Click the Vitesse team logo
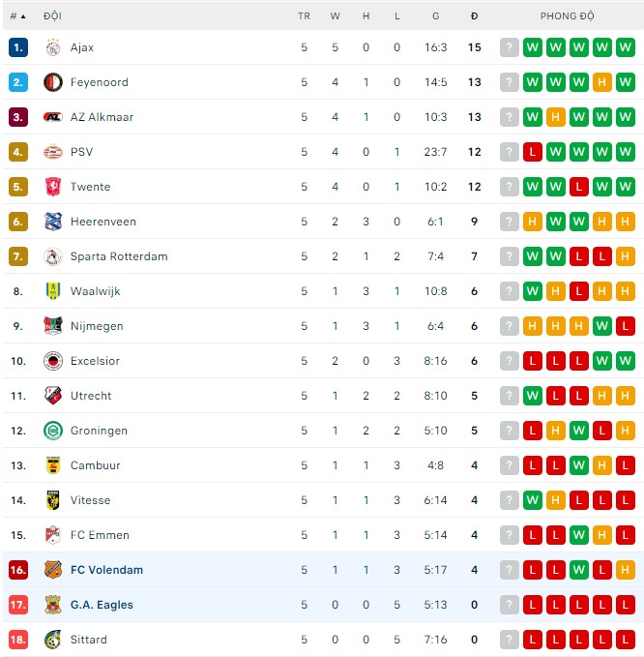Image resolution: width=644 pixels, height=657 pixels. 52,500
